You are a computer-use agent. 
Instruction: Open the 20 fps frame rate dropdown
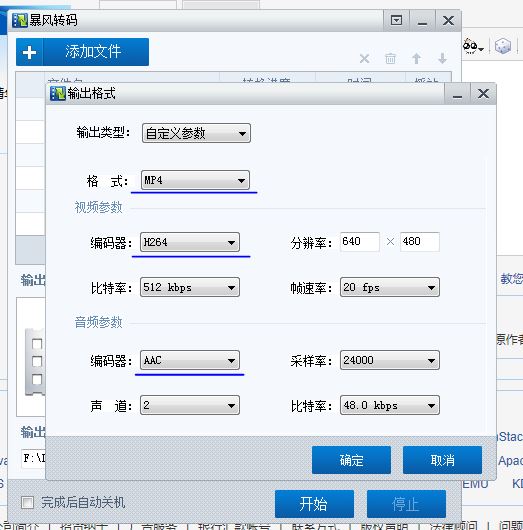390,287
